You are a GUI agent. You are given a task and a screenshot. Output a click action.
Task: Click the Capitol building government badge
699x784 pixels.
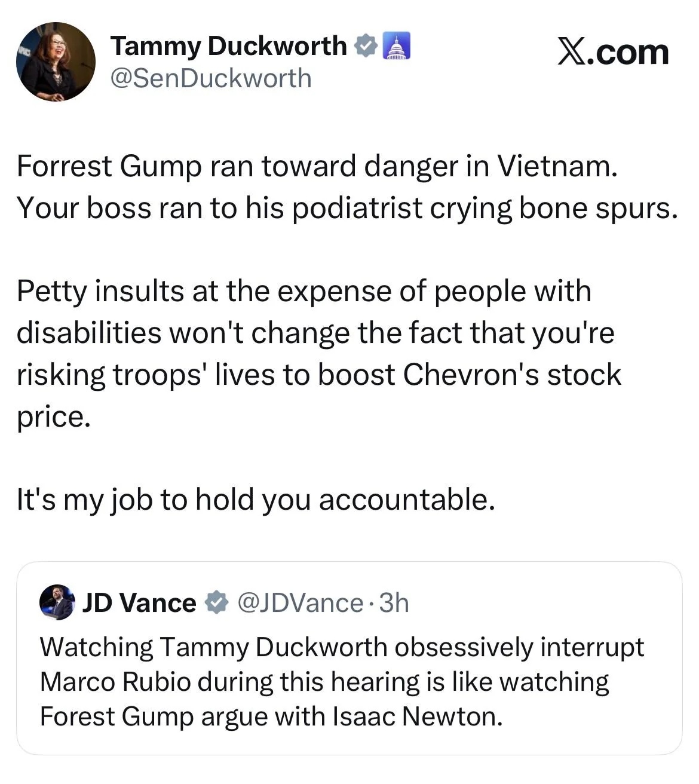(394, 46)
